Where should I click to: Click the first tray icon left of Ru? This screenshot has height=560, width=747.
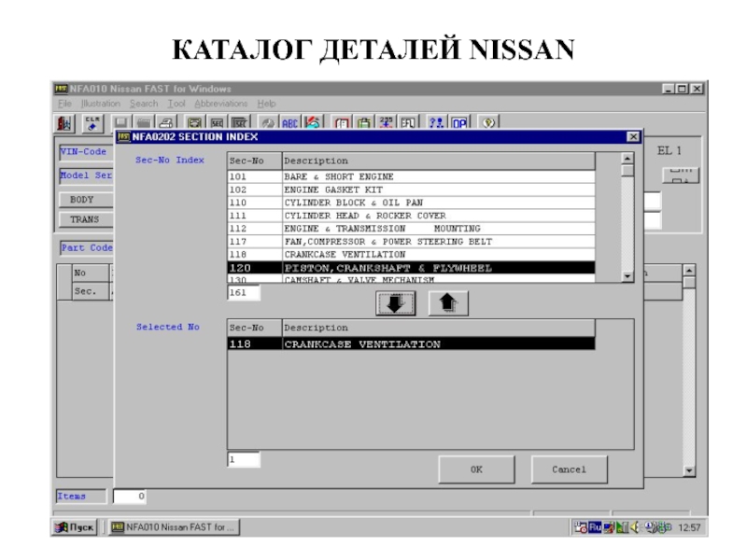point(581,527)
